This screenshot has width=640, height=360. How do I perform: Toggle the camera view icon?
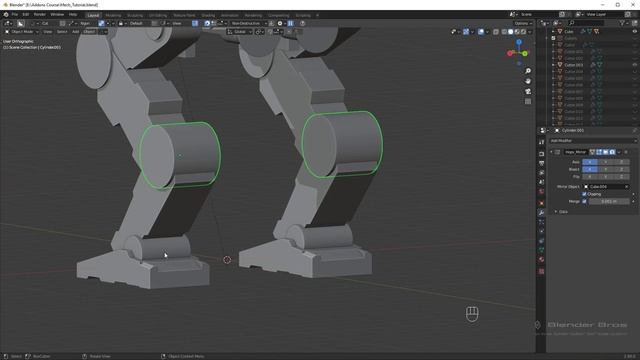click(x=528, y=91)
